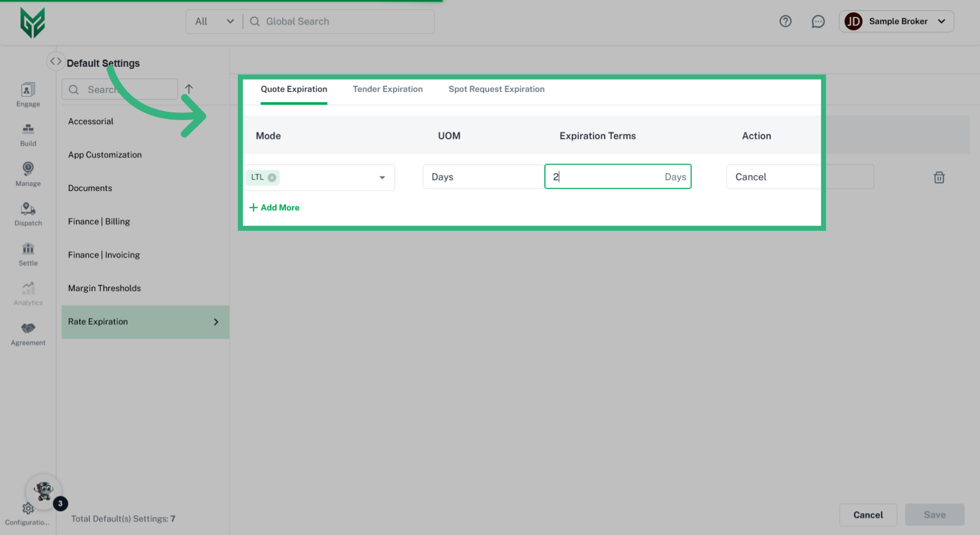The height and width of the screenshot is (535, 980).
Task: Click the Add More link
Action: point(274,207)
